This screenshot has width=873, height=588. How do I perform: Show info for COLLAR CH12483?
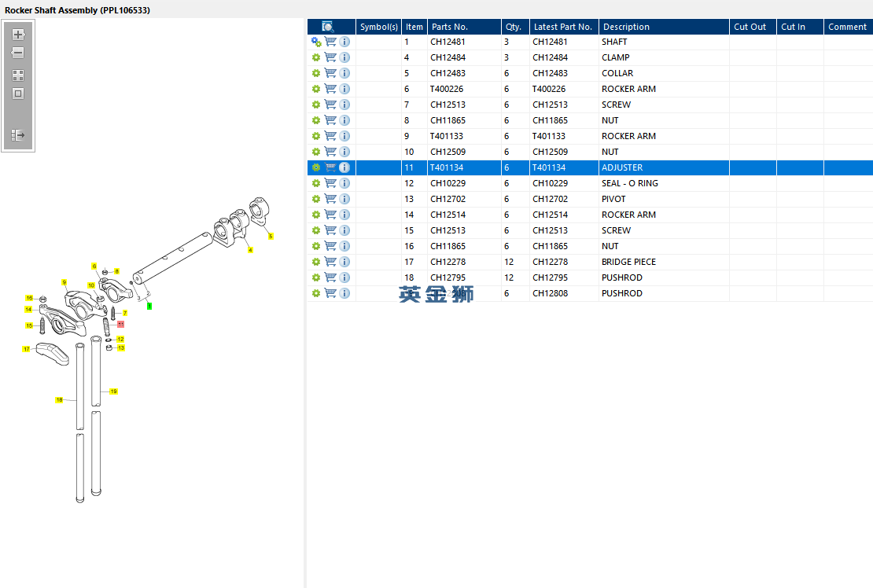(x=344, y=73)
